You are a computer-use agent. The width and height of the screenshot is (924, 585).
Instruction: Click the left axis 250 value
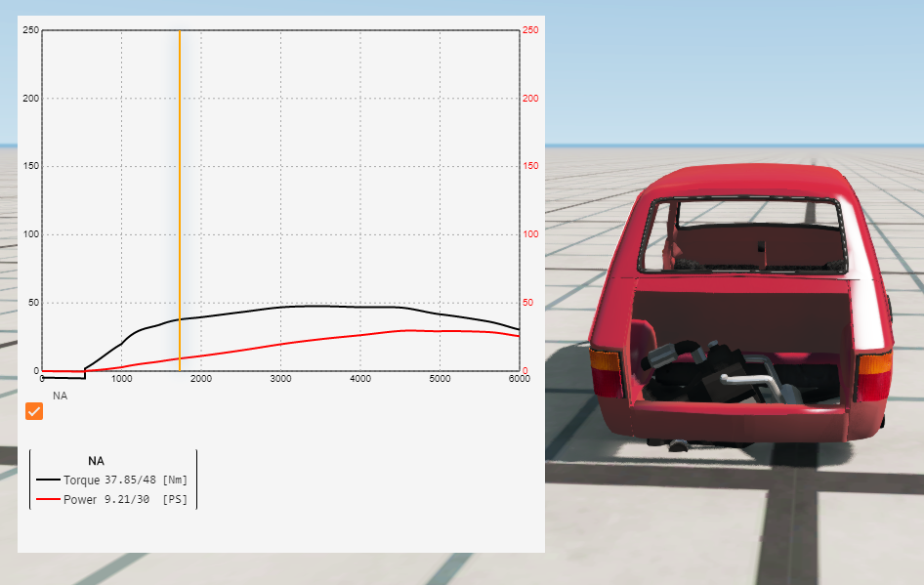click(x=30, y=30)
